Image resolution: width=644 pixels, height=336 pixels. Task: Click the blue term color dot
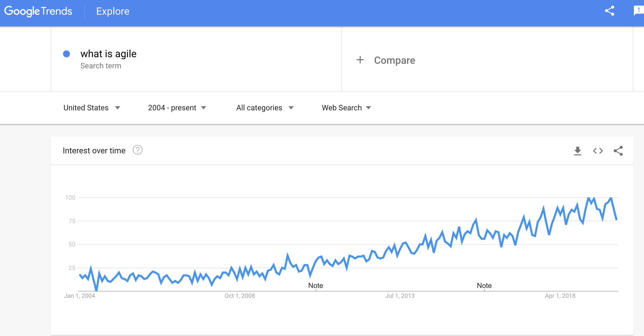coord(67,54)
